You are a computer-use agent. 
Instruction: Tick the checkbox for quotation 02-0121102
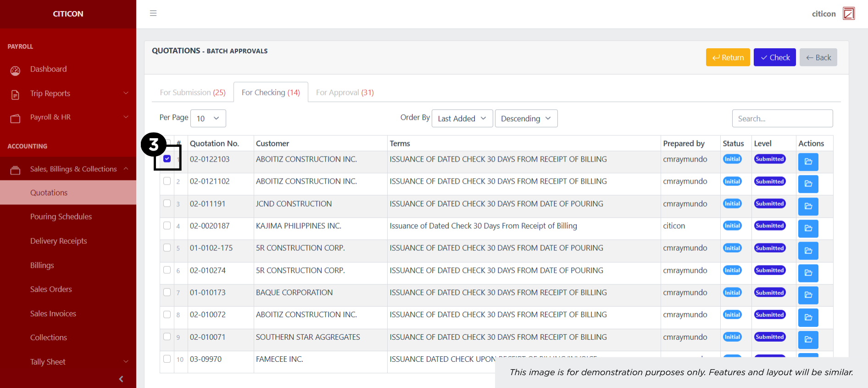(x=167, y=181)
